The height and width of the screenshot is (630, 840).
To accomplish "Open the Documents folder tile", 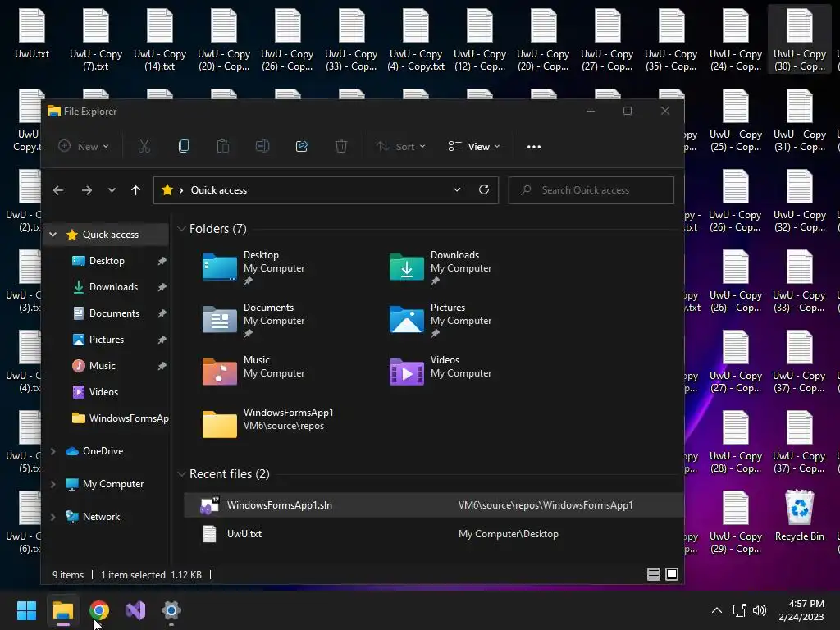I will pos(254,319).
